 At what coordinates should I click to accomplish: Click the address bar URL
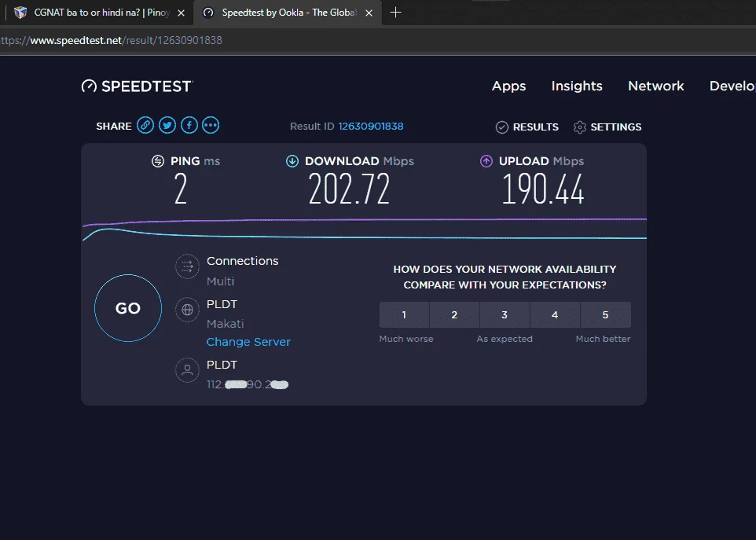click(x=111, y=41)
